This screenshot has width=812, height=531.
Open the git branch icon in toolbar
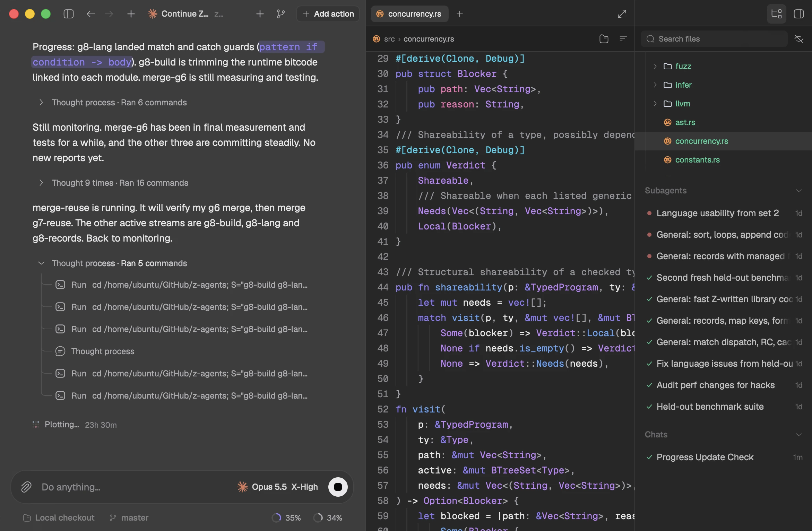(x=280, y=14)
